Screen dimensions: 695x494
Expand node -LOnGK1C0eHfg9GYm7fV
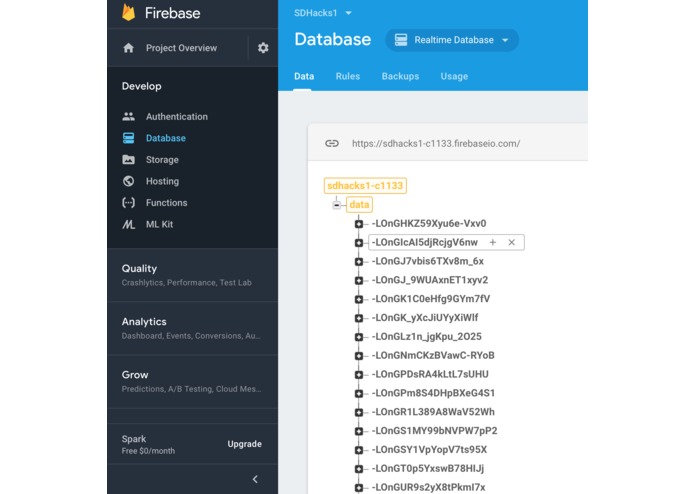click(x=359, y=299)
